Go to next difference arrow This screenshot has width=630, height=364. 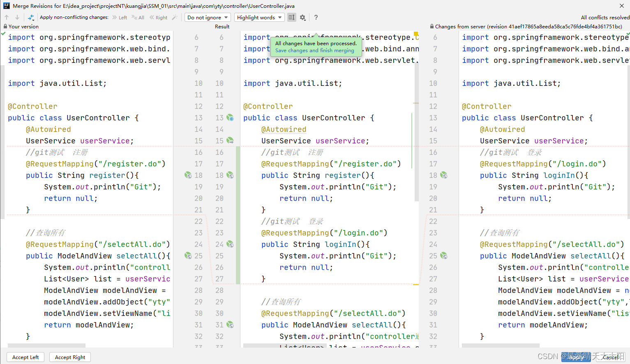click(17, 17)
